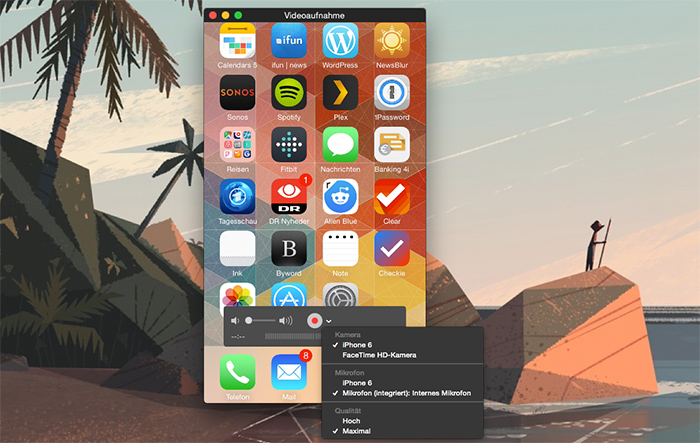Launch the App Store icon
This screenshot has height=443, width=700.
[289, 295]
